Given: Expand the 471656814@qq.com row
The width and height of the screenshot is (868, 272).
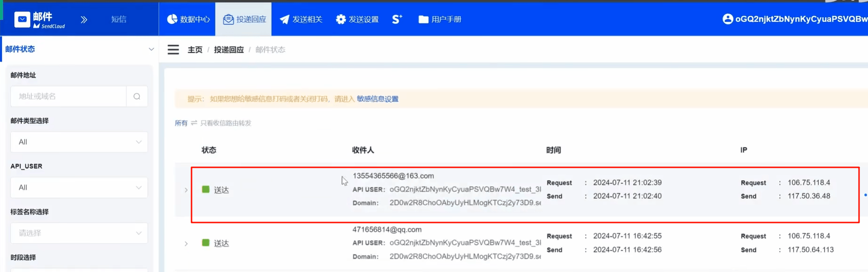Looking at the screenshot, I should [x=186, y=244].
